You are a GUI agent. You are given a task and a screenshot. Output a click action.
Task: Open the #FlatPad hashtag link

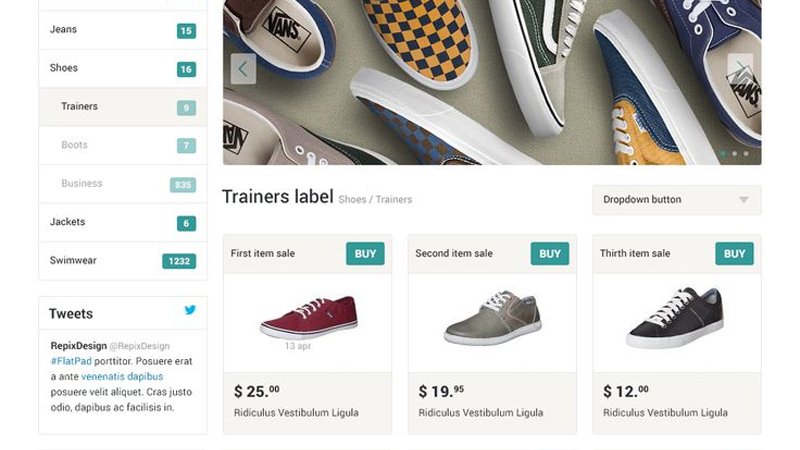pos(71,361)
